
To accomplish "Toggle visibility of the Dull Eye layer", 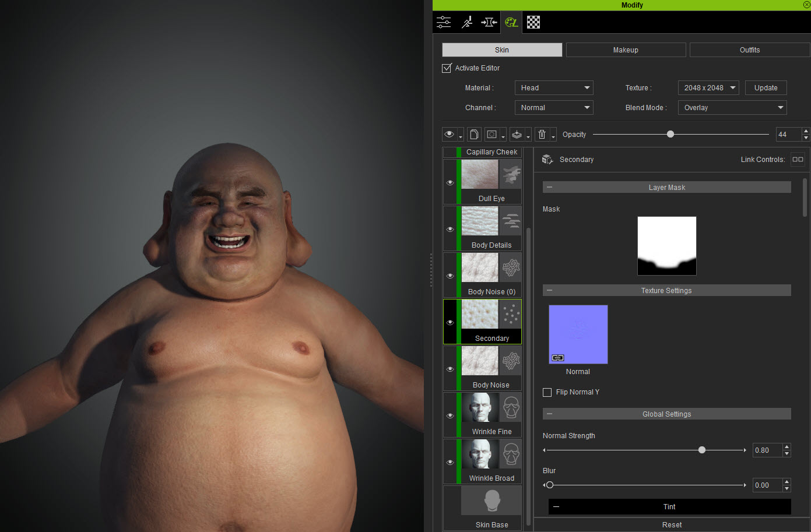I will [450, 182].
